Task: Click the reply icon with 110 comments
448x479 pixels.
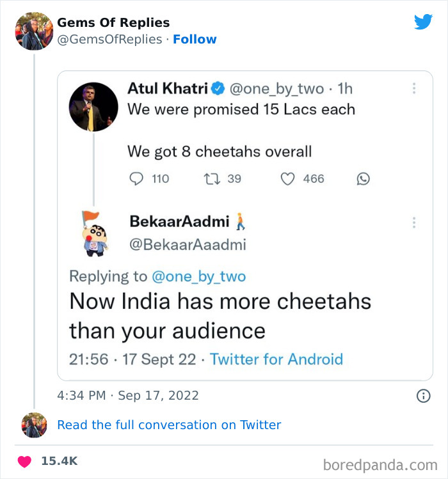Action: click(x=136, y=179)
